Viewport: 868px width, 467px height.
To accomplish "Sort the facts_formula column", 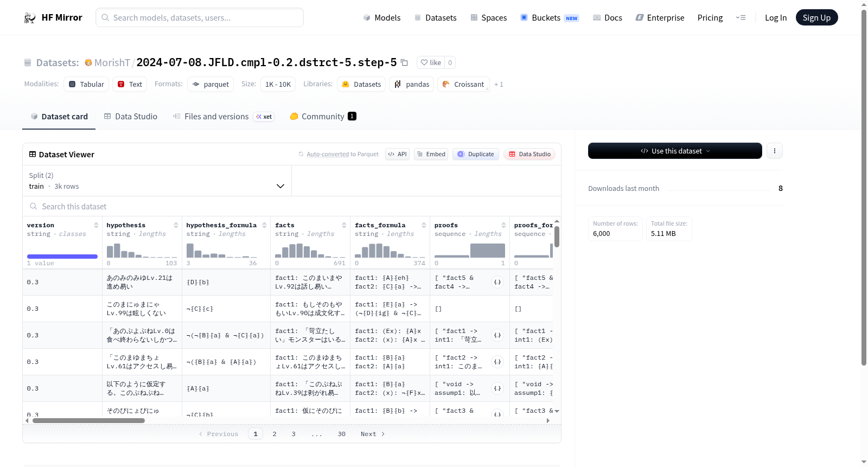I will coord(424,225).
